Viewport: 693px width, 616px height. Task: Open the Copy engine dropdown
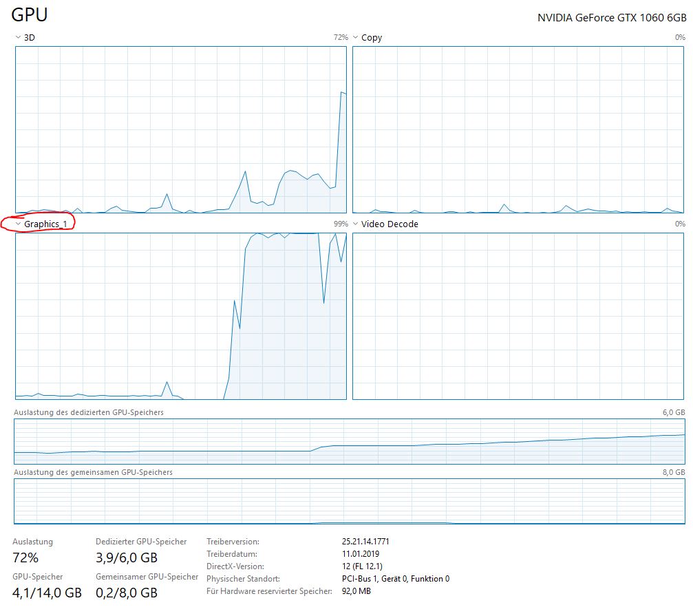click(355, 37)
